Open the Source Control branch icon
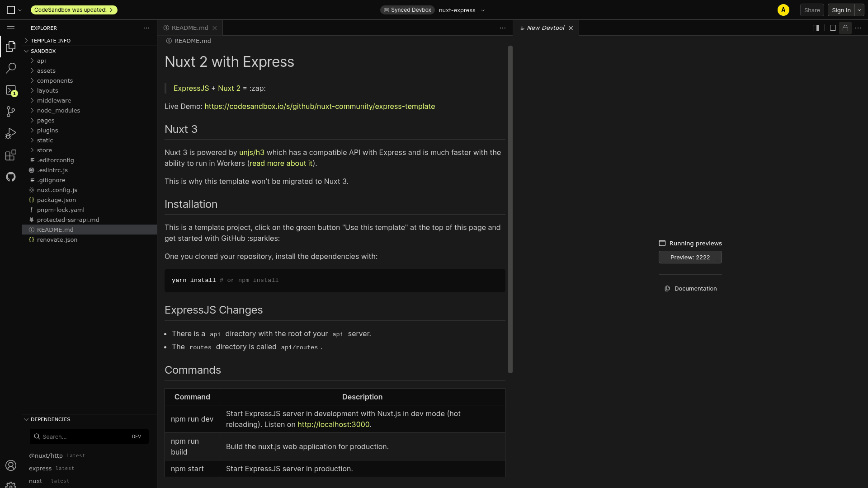 [11, 112]
